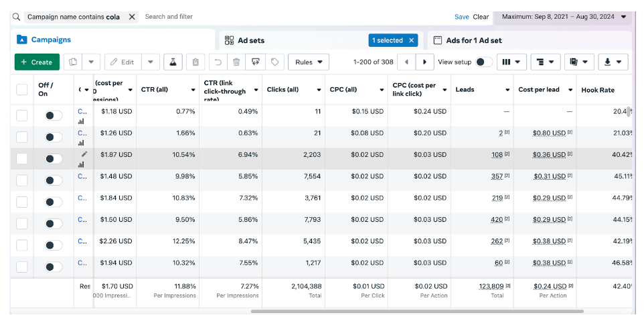This screenshot has width=644, height=315.
Task: Toggle the View setup switch
Action: click(x=484, y=62)
